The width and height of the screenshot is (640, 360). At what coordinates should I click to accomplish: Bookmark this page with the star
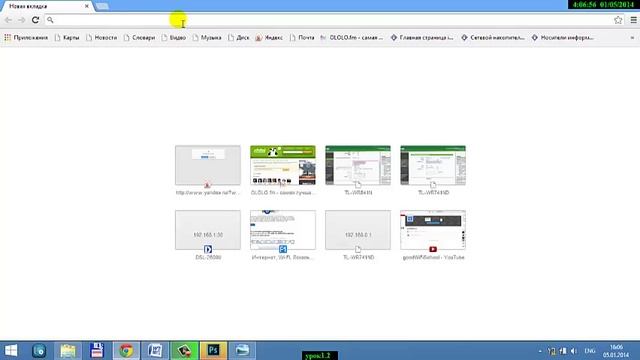click(x=618, y=20)
